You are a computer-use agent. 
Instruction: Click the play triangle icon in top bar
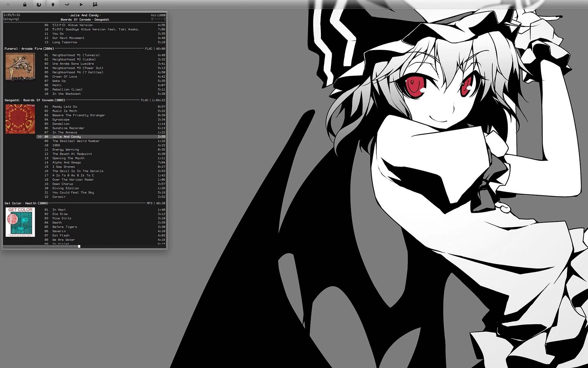pyautogui.click(x=81, y=4)
